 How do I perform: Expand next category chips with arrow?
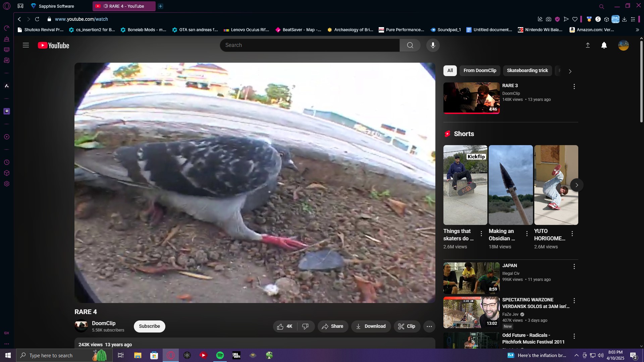point(570,71)
